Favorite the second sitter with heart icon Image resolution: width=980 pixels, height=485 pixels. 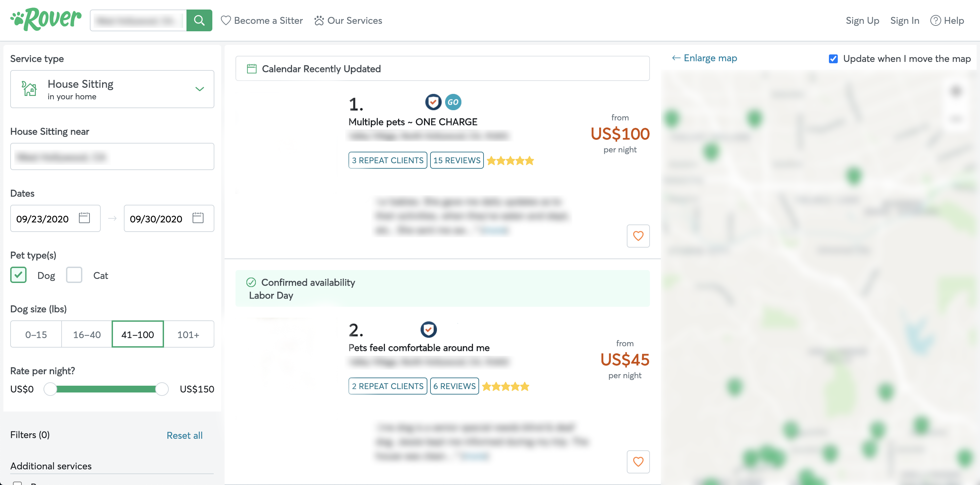point(638,462)
